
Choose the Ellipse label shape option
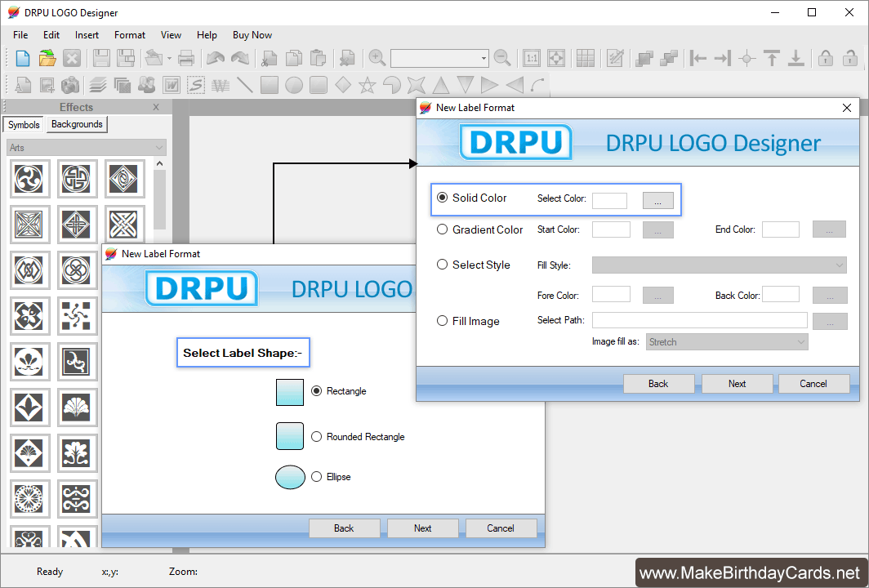point(316,477)
